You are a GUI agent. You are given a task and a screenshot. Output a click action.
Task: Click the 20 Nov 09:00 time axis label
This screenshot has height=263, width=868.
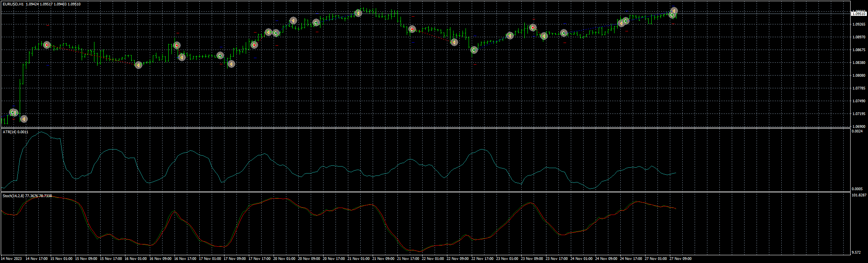coord(309,258)
